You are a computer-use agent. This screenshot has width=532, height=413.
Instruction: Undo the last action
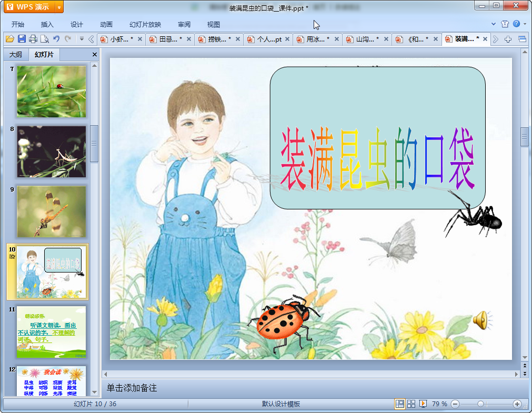(x=56, y=39)
